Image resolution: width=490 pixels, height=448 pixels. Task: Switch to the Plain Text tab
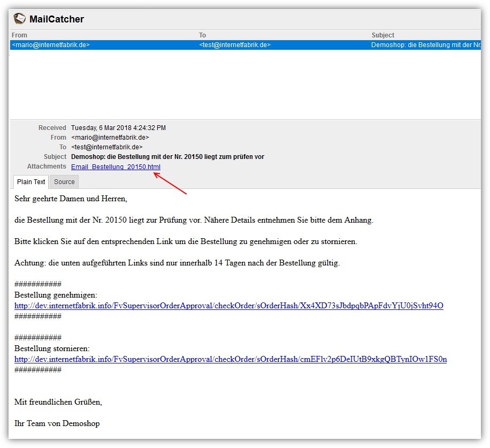[x=31, y=182]
